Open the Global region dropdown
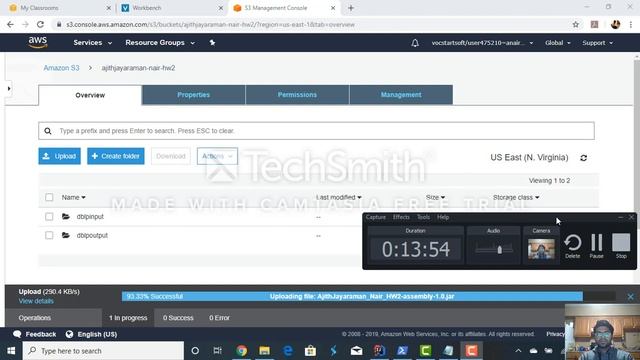 (558, 43)
